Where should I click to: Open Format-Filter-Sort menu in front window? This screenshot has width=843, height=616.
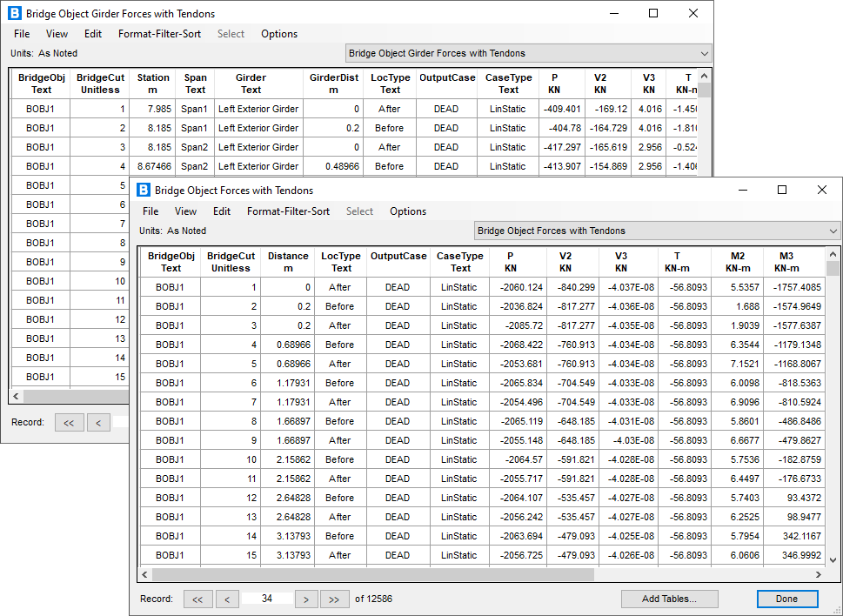point(288,211)
